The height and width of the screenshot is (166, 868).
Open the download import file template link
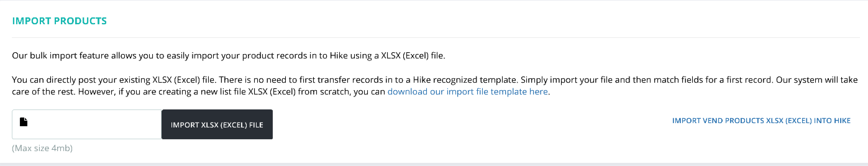[x=467, y=91]
